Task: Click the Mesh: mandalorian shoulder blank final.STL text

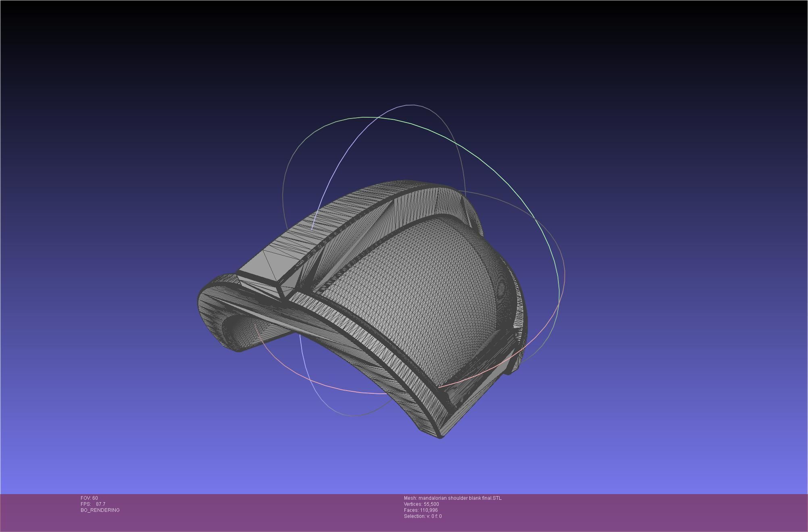Action: coord(453,498)
